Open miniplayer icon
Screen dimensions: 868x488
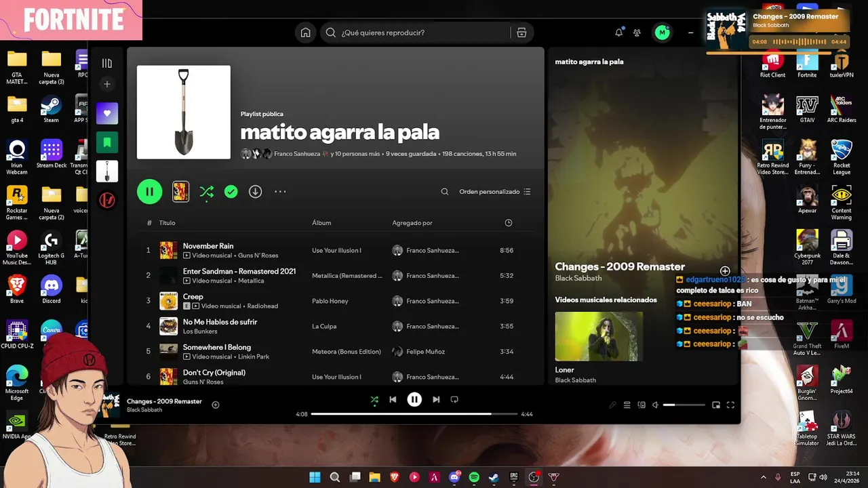pos(716,405)
